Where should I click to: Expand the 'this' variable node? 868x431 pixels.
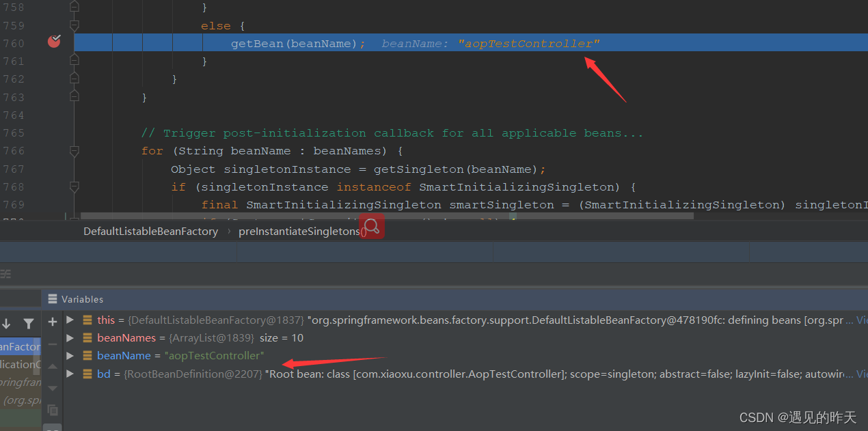point(70,320)
